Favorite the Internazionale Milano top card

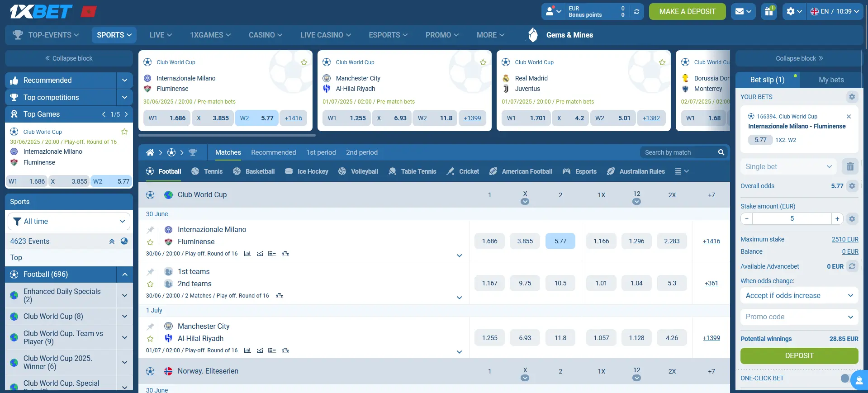pyautogui.click(x=304, y=62)
